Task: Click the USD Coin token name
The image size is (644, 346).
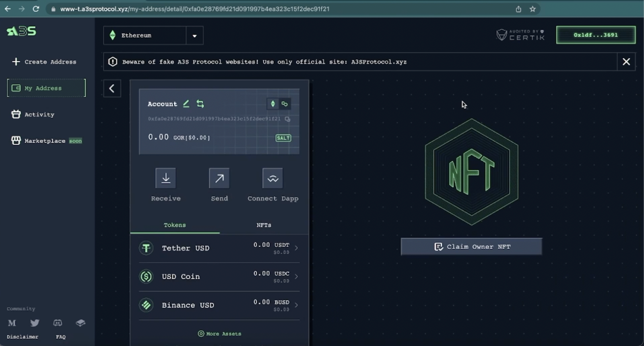Action: point(181,277)
